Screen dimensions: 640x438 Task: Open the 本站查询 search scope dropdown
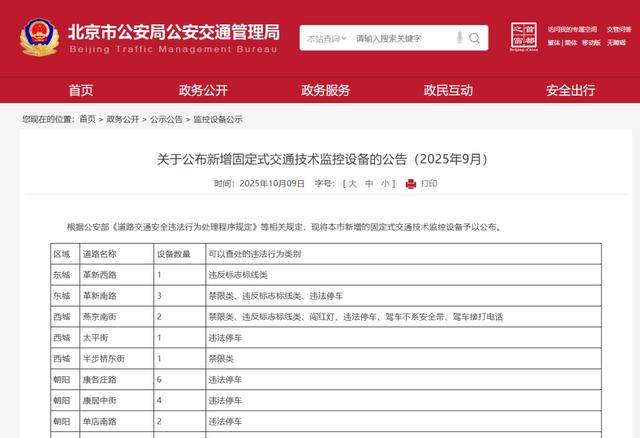(326, 38)
